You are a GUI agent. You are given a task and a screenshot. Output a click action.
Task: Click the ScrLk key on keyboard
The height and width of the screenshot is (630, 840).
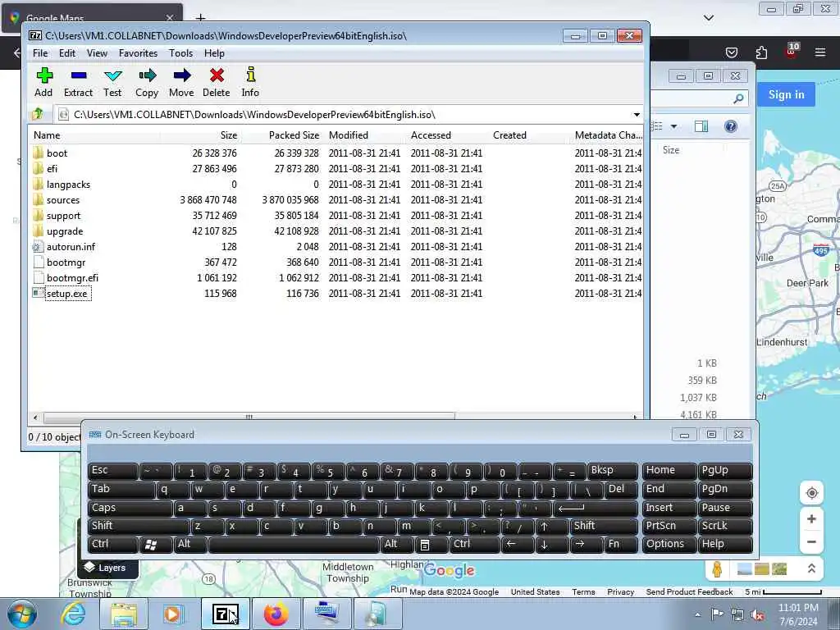(725, 526)
